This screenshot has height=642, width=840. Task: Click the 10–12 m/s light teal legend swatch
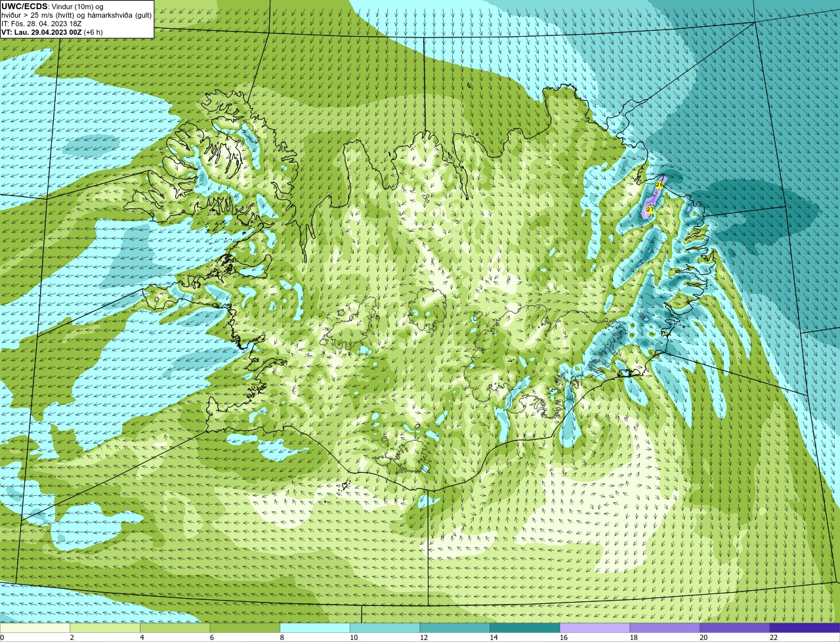pyautogui.click(x=385, y=628)
